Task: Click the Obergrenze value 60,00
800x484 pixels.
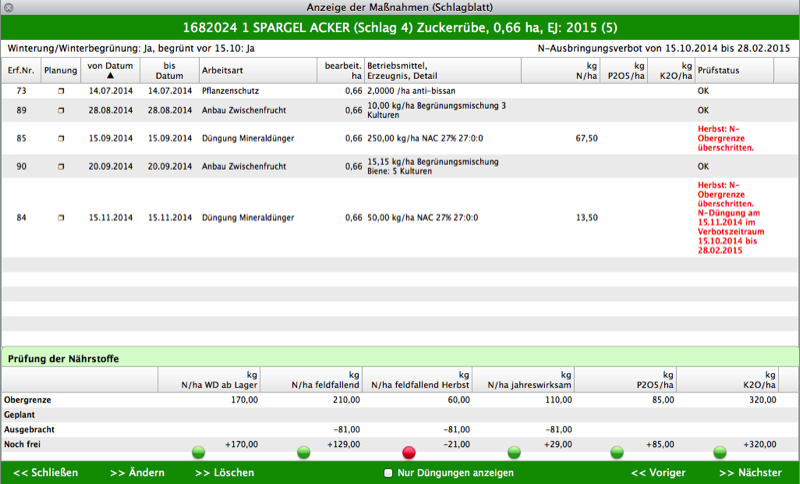Action: 458,400
